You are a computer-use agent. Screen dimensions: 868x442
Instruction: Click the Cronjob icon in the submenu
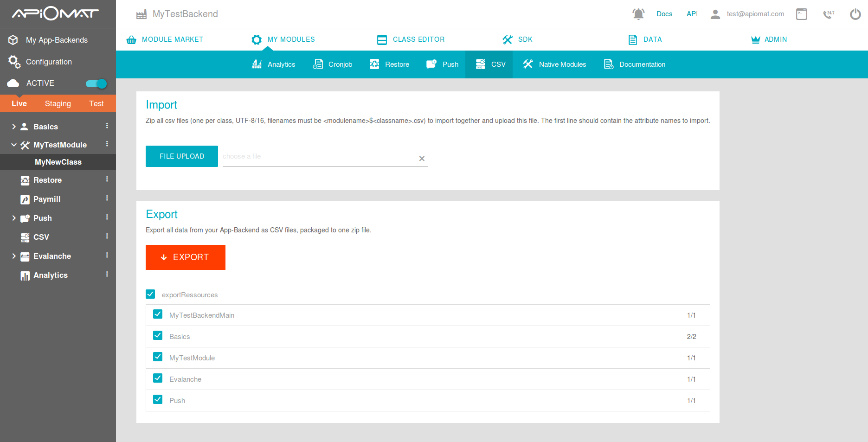318,64
